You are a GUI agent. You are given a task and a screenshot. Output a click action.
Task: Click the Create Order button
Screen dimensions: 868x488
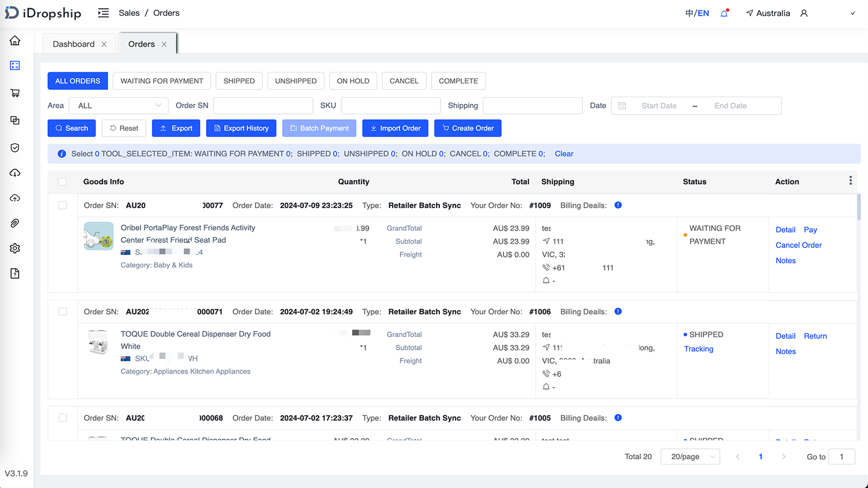[468, 128]
